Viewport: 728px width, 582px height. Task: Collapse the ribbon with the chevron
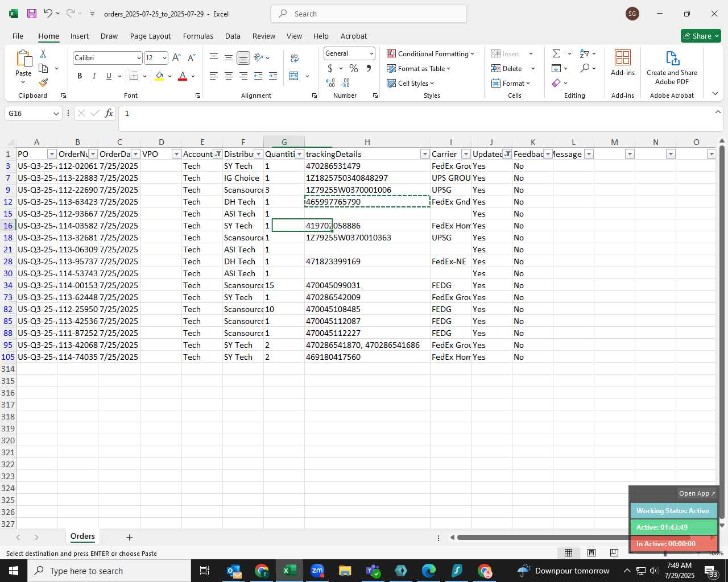coord(715,93)
